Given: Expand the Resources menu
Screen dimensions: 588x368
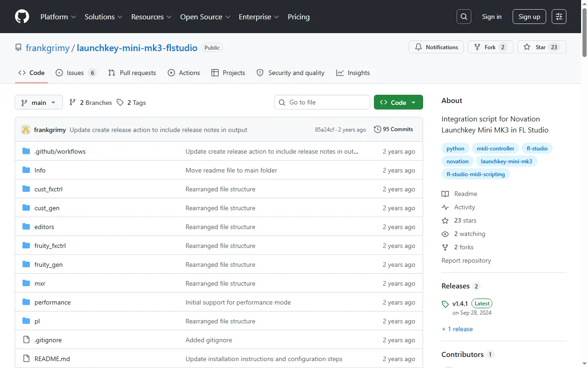Looking at the screenshot, I should [x=152, y=17].
